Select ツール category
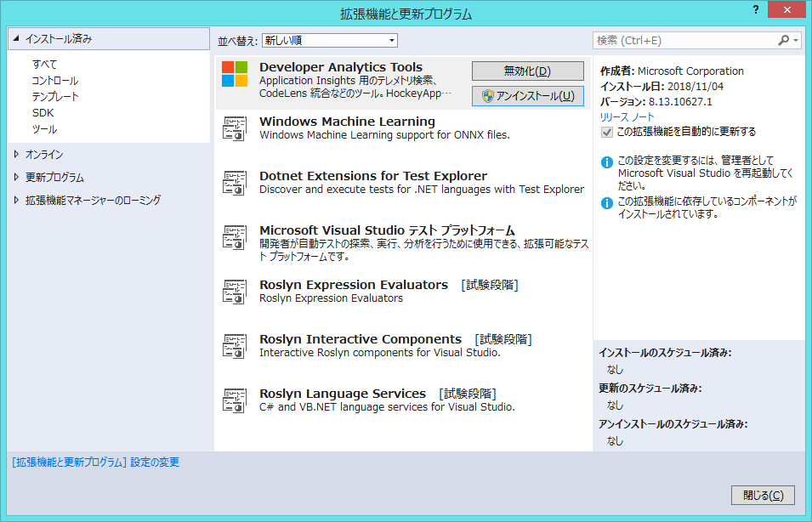The height and width of the screenshot is (522, 812). [x=44, y=129]
